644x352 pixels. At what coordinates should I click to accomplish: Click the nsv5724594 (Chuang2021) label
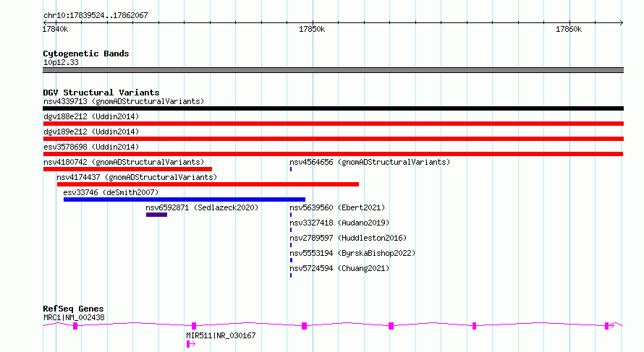[x=339, y=268]
